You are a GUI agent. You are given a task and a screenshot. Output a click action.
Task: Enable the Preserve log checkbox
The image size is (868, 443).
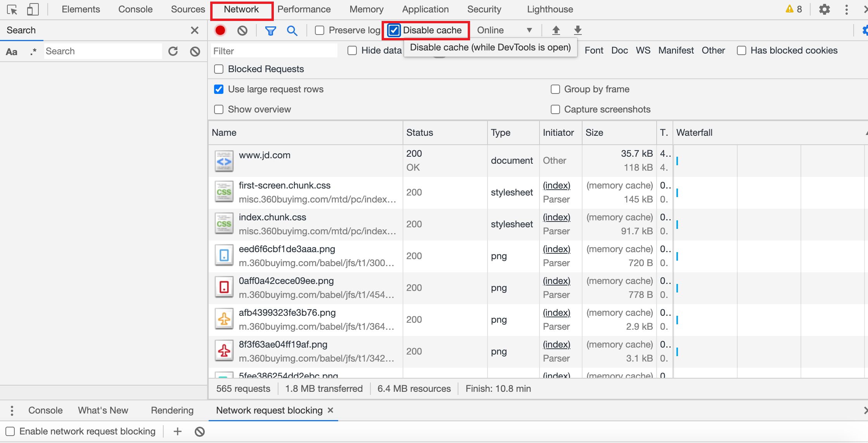[x=320, y=30]
